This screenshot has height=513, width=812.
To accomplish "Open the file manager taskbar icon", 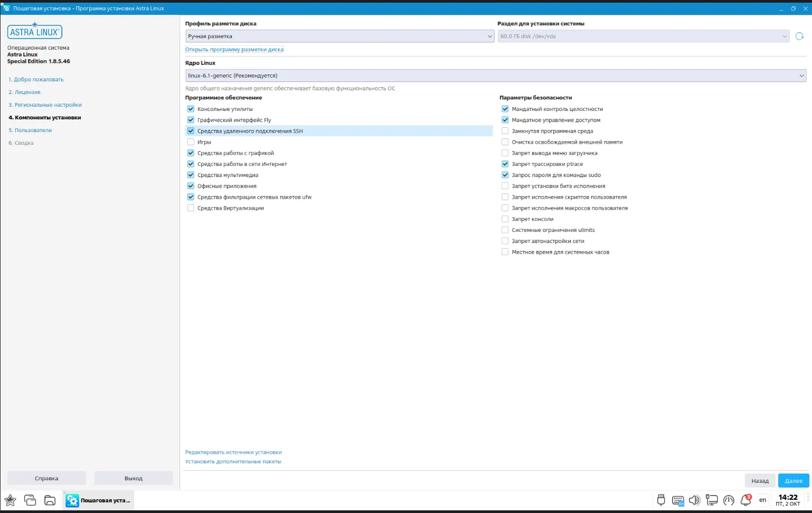I will [x=50, y=500].
